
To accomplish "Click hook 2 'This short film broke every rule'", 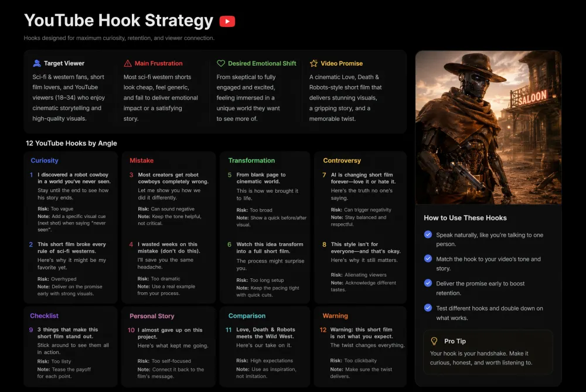I will [x=71, y=247].
